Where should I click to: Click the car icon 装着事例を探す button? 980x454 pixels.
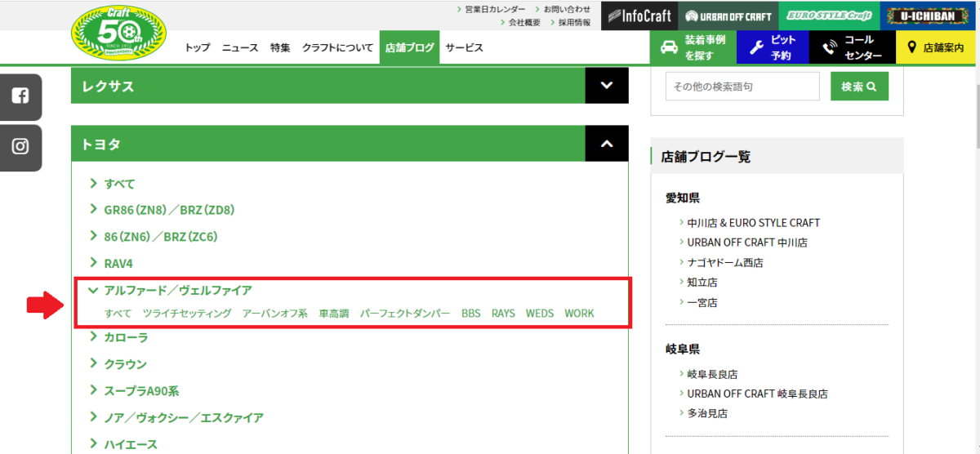[693, 47]
